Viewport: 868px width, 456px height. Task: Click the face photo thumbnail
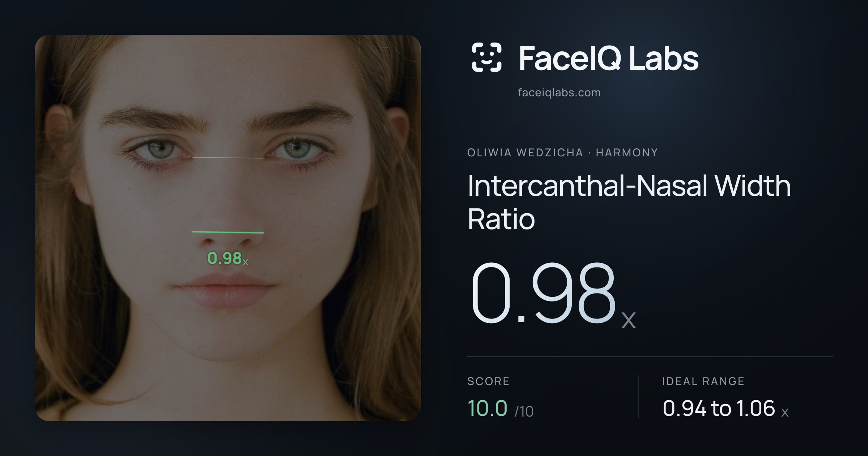228,228
